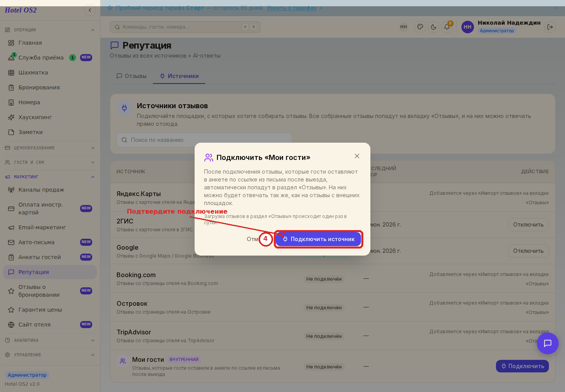565x392 pixels.
Task: Click the Hotel OS2 logo
Action: [20, 10]
